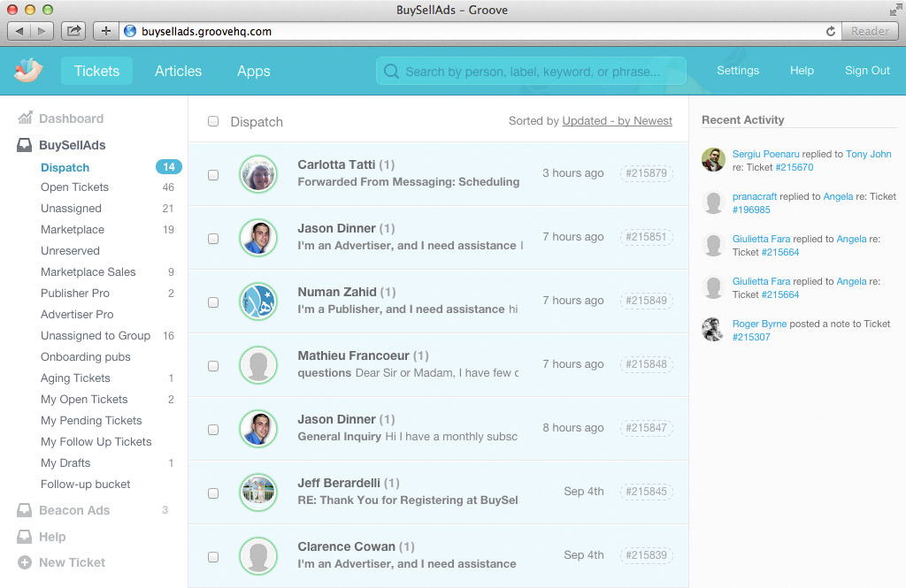
Task: Click the #215845 ticket number badge
Action: 647,492
